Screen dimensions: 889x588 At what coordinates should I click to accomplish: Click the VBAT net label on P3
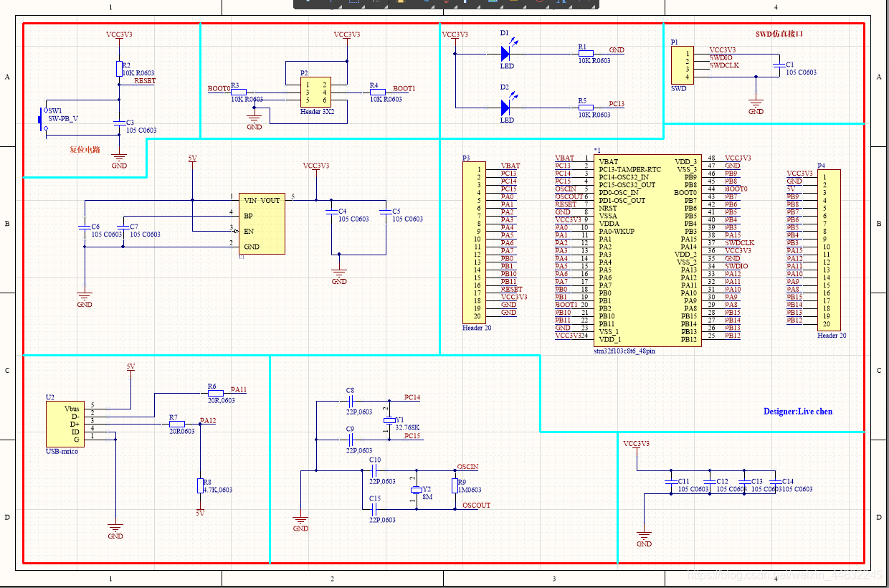click(x=510, y=166)
